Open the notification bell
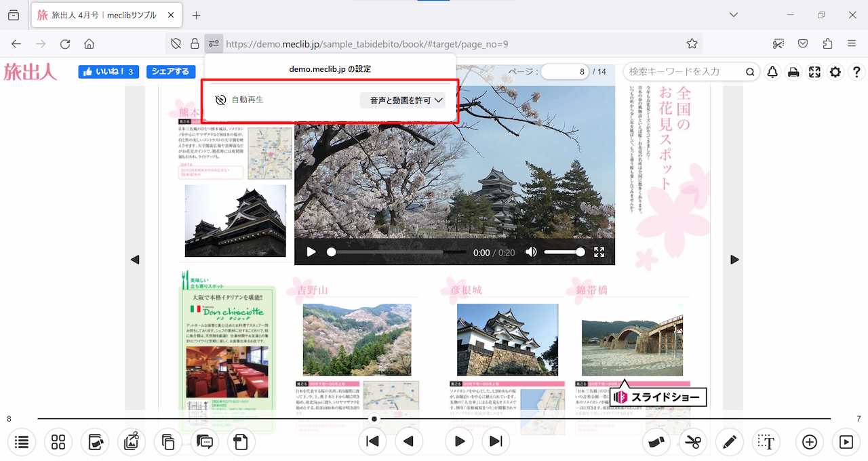Image resolution: width=868 pixels, height=461 pixels. point(772,72)
